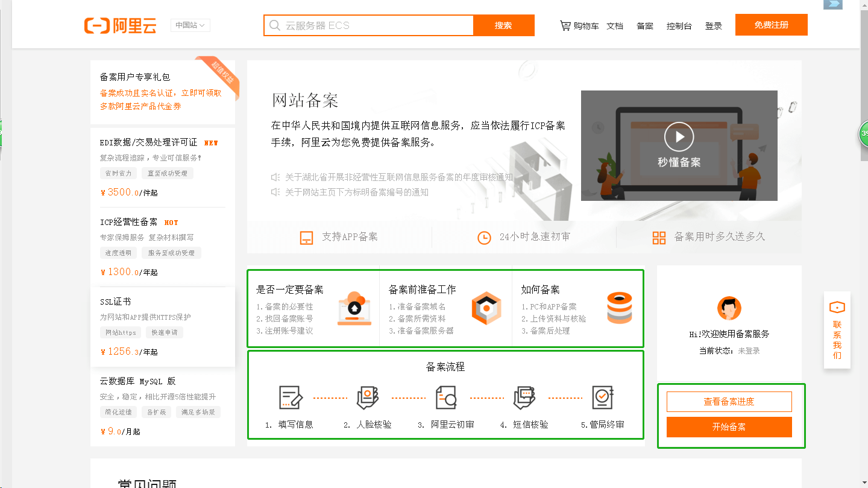
Task: Open the 湖北省 annual review notice link
Action: coord(399,177)
